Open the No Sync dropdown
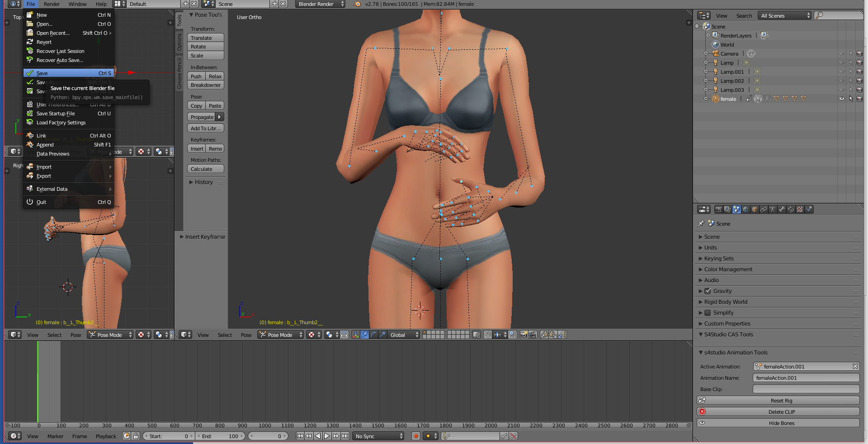 tap(379, 436)
